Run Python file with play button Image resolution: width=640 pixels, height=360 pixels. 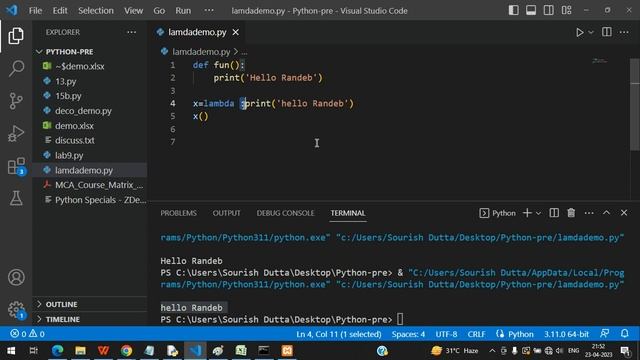coord(579,32)
